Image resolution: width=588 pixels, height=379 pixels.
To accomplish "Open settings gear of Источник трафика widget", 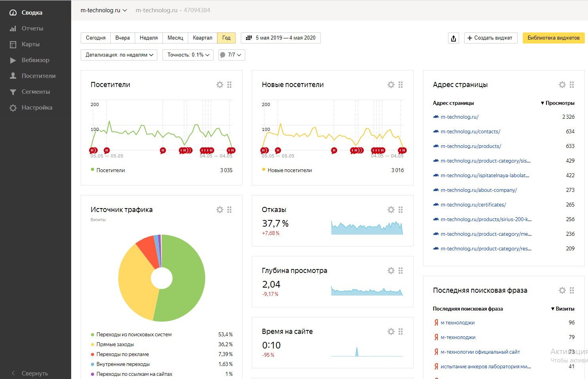I will coord(220,210).
